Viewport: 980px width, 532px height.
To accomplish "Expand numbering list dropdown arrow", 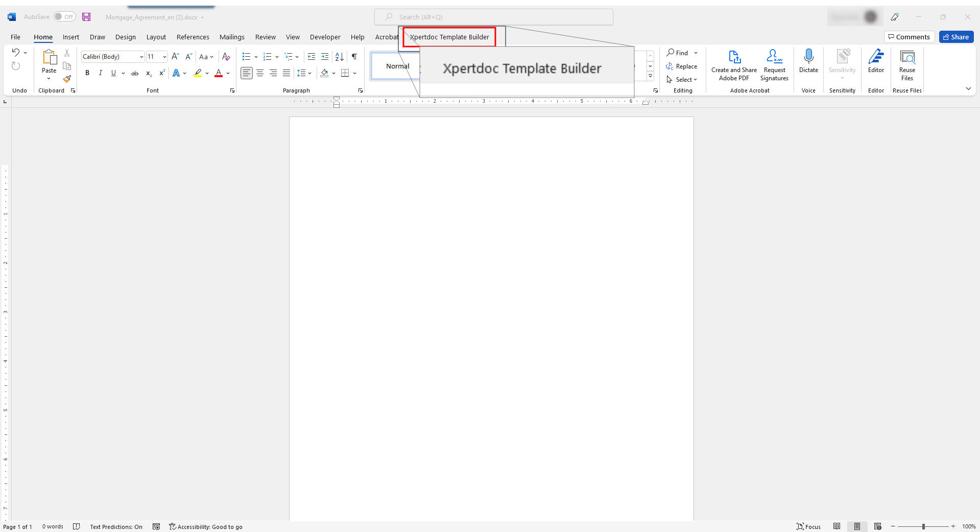I will pyautogui.click(x=277, y=57).
